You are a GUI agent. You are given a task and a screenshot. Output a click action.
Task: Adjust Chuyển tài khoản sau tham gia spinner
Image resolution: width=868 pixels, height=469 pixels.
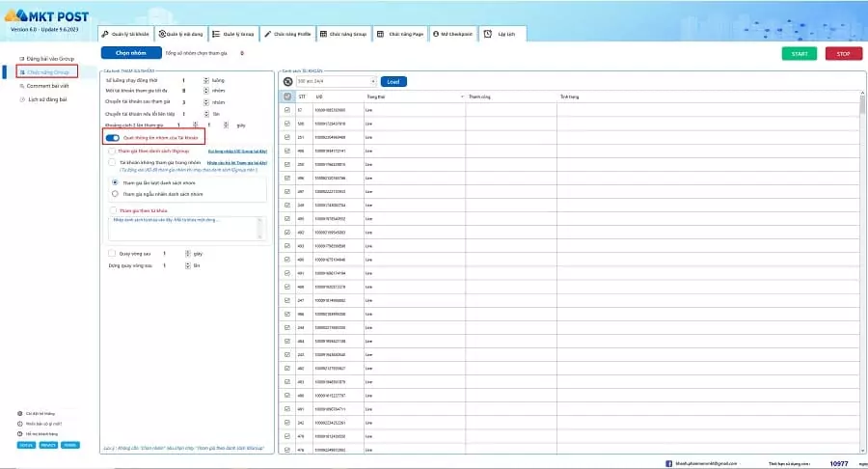point(206,102)
